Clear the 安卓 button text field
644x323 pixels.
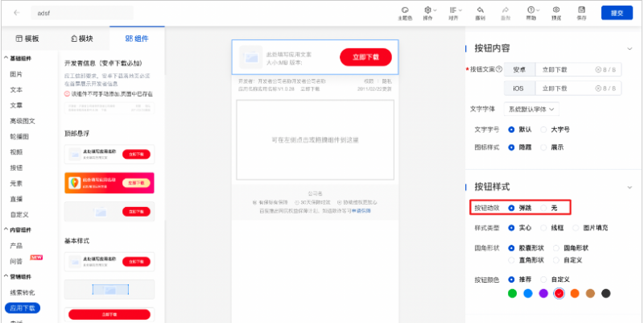(598, 70)
